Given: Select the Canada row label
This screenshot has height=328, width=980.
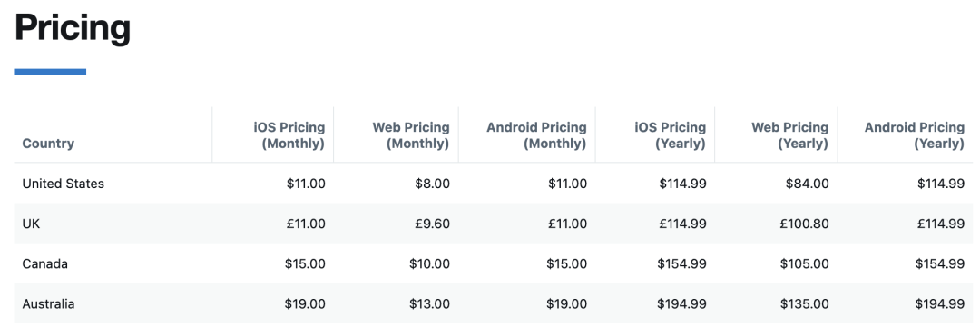Looking at the screenshot, I should pos(45,263).
